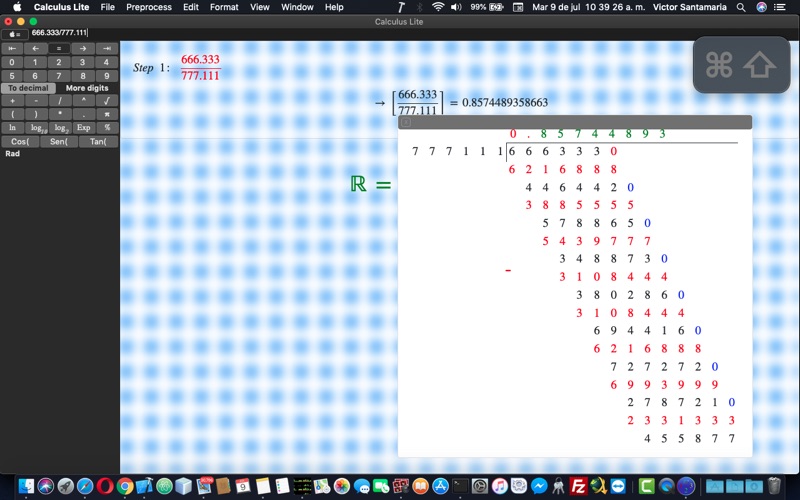Open the Help menu

[x=334, y=7]
